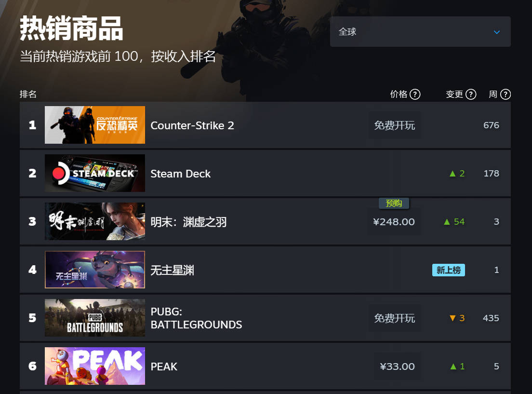Image resolution: width=532 pixels, height=394 pixels.
Task: Click the 新上榜 badge on 无主星渊
Action: 449,270
